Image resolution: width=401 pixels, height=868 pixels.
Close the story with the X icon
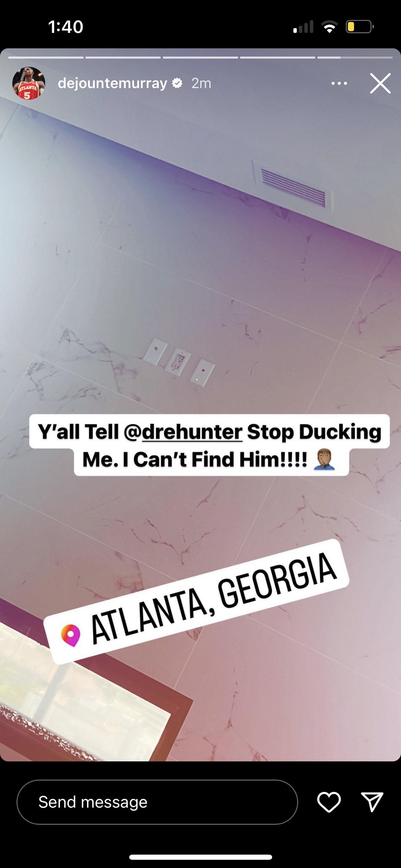pos(380,83)
